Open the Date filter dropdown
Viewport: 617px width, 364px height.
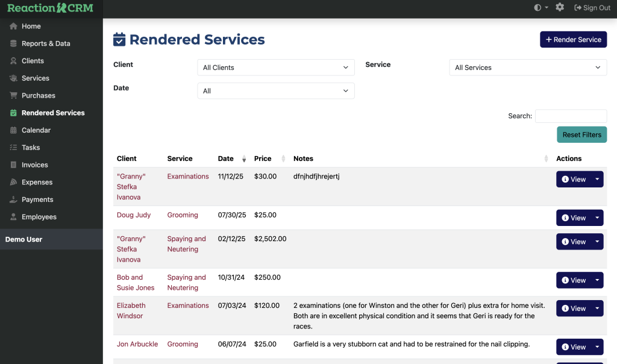(276, 91)
